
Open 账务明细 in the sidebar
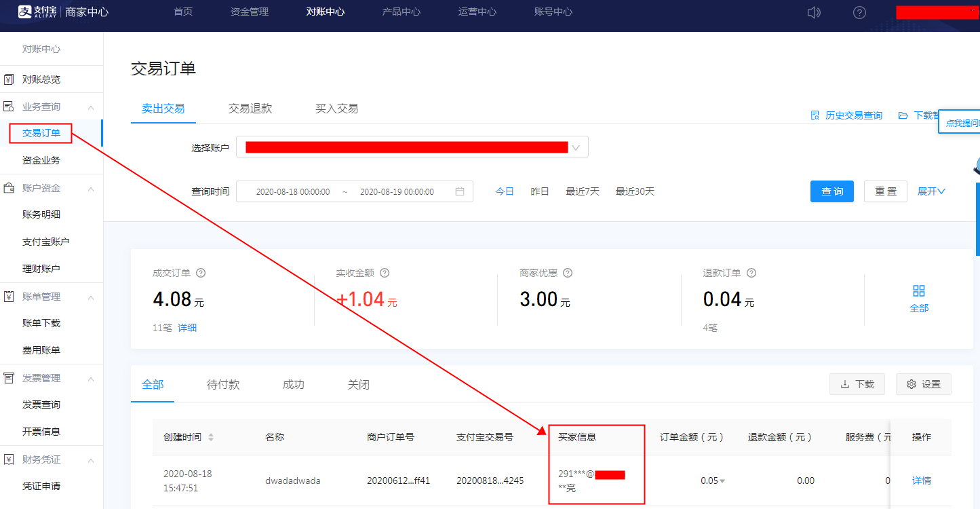[x=41, y=214]
